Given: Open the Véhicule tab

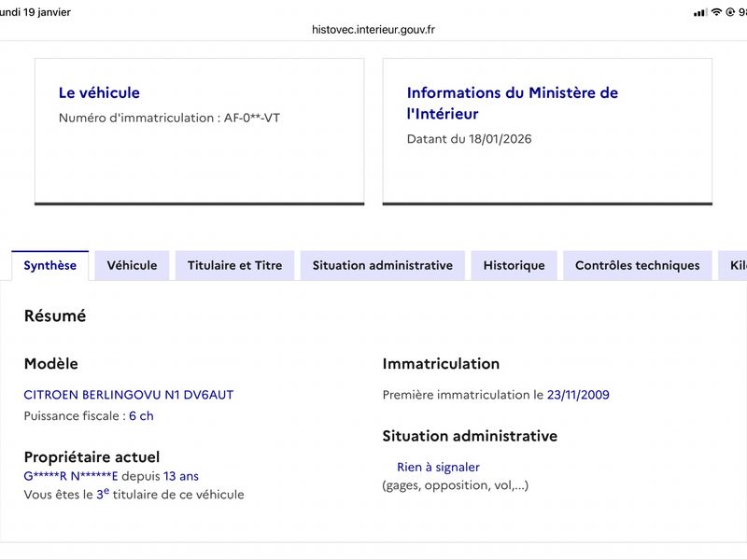Looking at the screenshot, I should click(132, 266).
